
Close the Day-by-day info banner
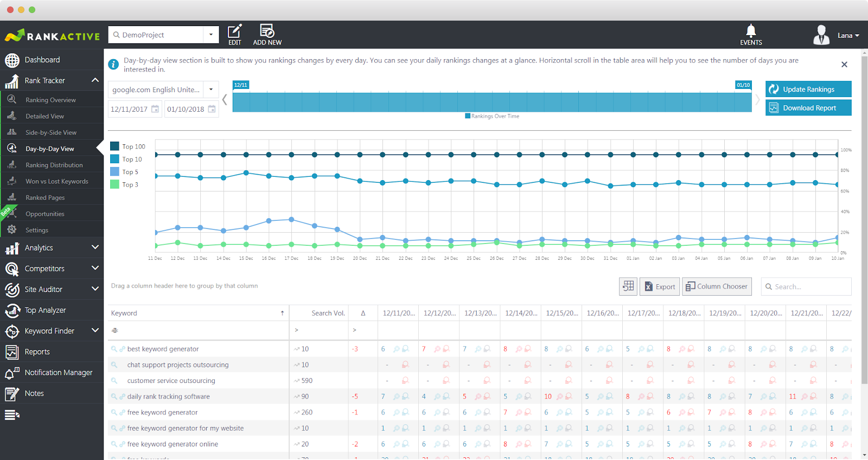(844, 65)
